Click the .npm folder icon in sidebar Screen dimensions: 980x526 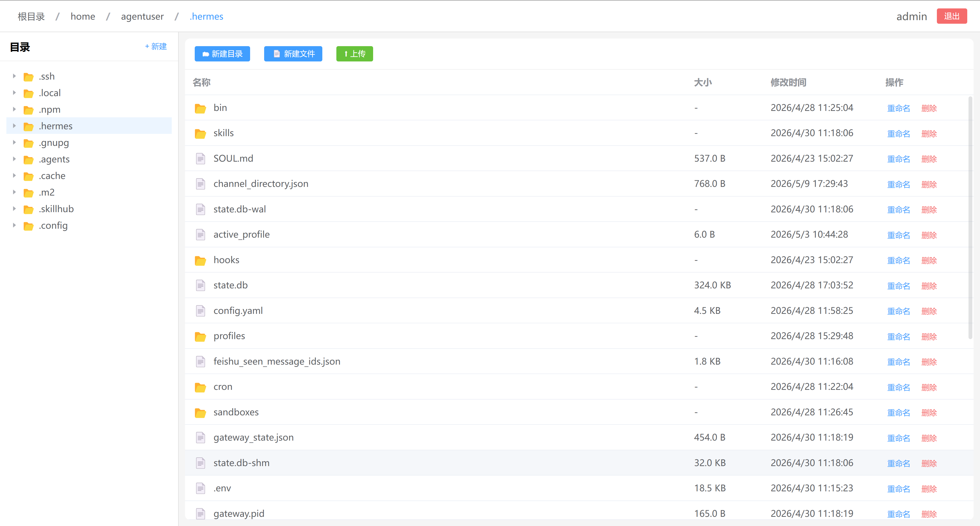pyautogui.click(x=29, y=110)
